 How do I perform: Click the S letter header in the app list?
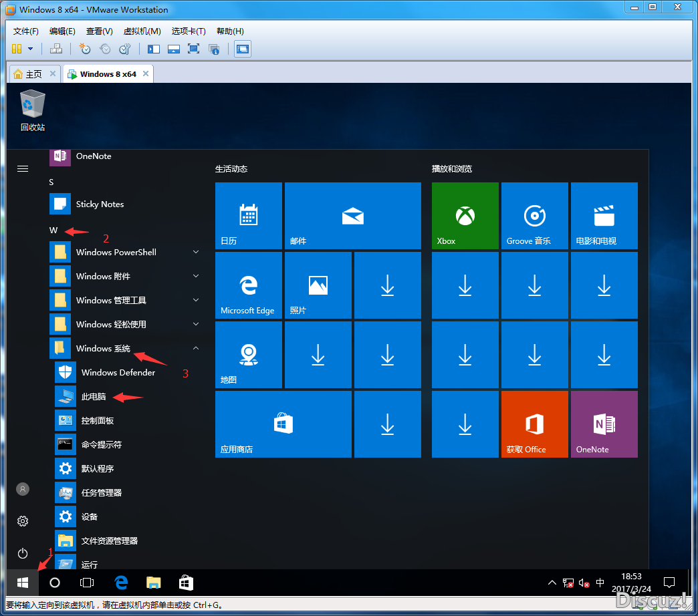click(x=51, y=182)
